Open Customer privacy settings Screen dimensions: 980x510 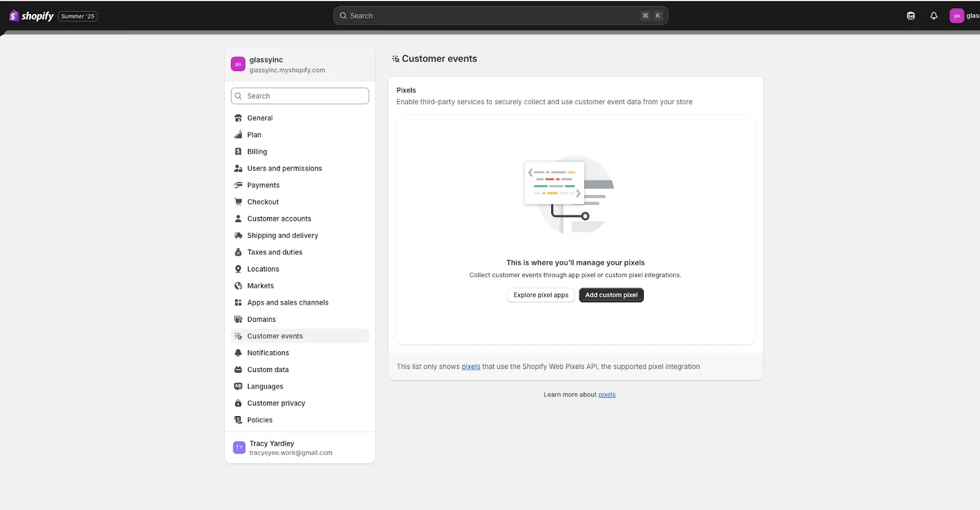click(x=300, y=403)
